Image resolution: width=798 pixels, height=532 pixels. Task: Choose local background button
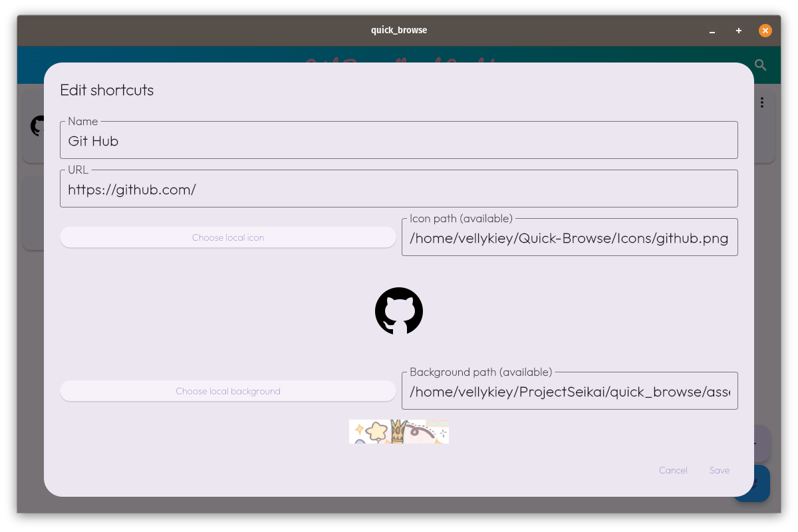(x=228, y=391)
